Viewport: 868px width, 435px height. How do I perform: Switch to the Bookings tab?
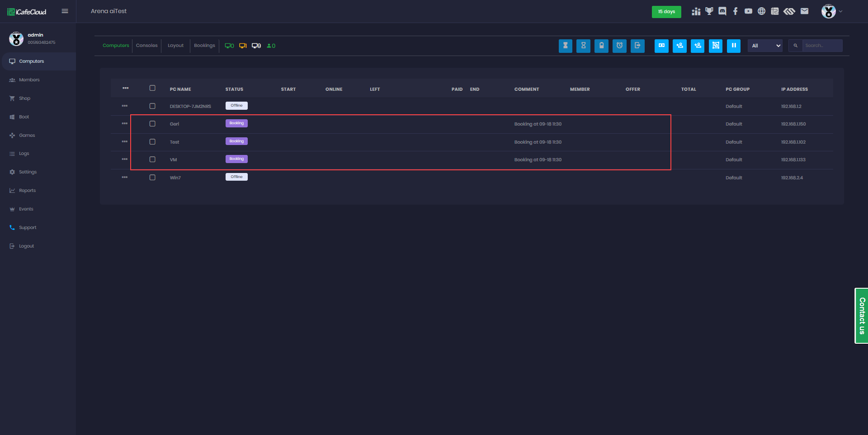[x=204, y=46]
